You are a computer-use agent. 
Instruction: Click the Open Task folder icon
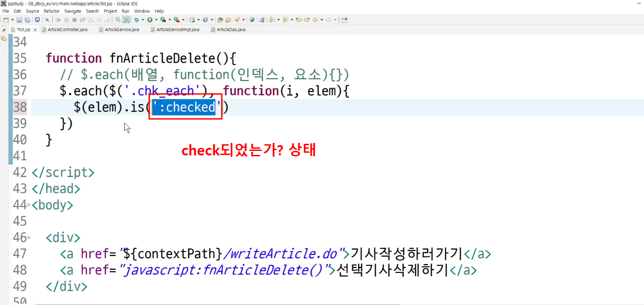tap(228, 20)
